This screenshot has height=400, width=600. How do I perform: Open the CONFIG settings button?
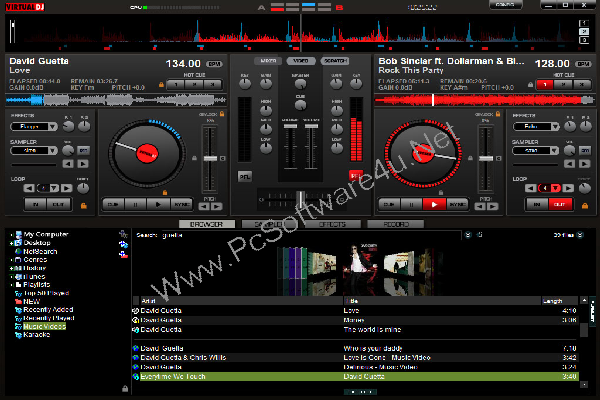click(505, 5)
